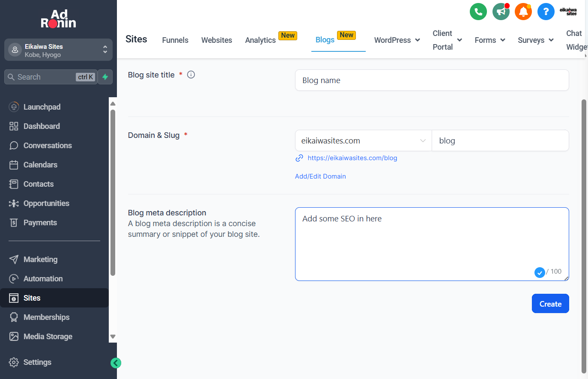Open Conversations in the sidebar
Screen dimensions: 588x379
point(48,146)
